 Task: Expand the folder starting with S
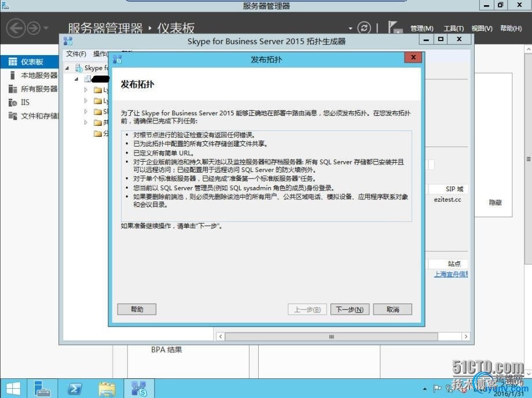pos(86,111)
